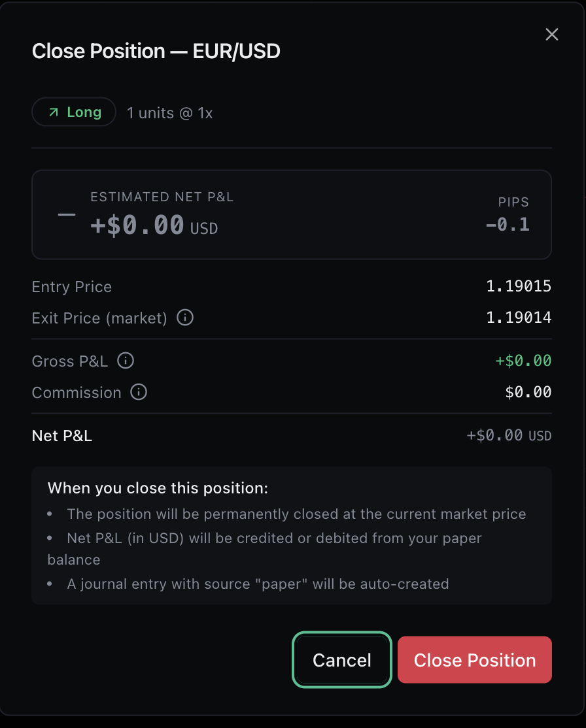This screenshot has height=728, width=586.
Task: Select the Estimated Net P&L summary card
Action: point(292,214)
